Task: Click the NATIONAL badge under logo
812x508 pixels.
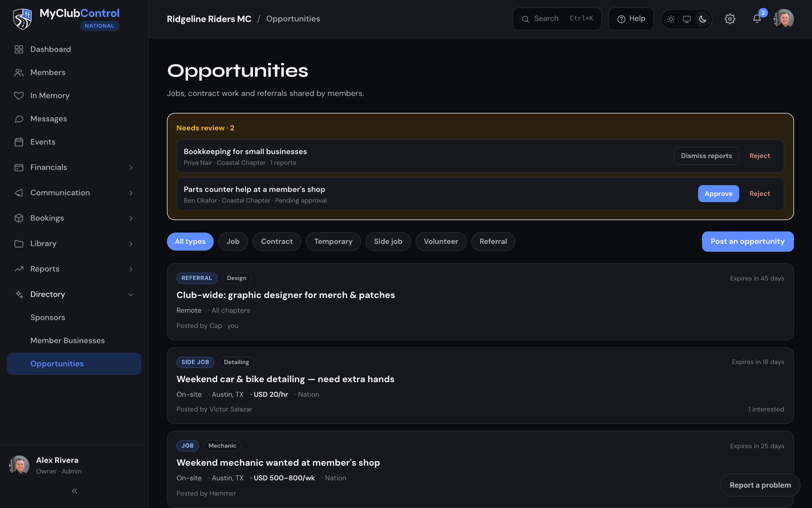Action: click(x=99, y=26)
